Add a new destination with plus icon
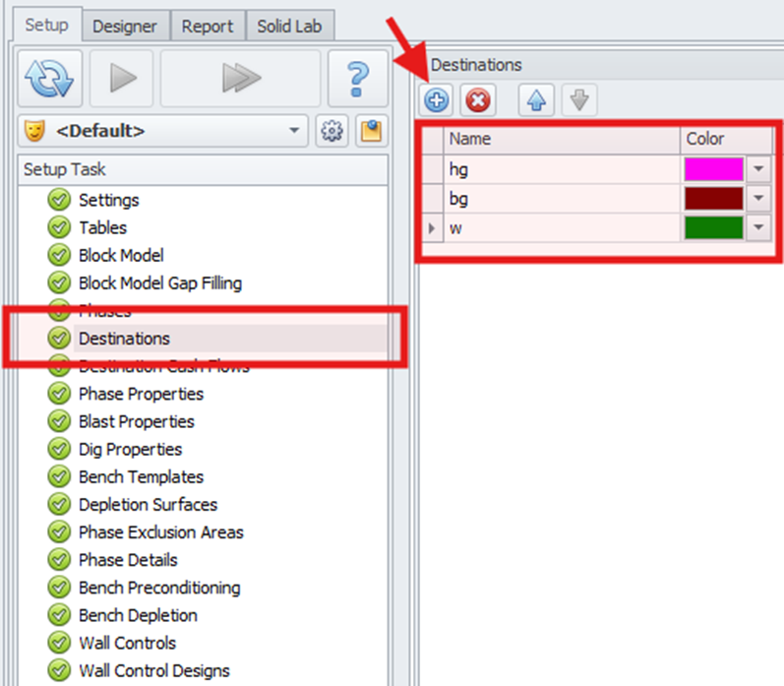 point(437,100)
